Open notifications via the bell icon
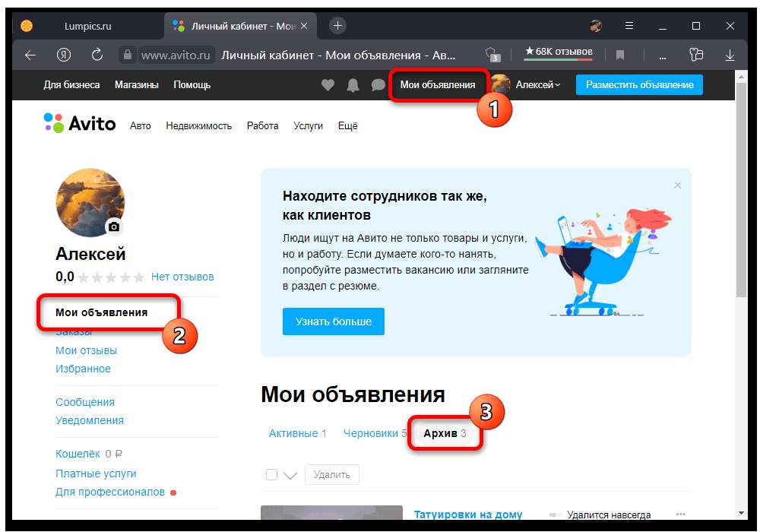The image size is (760, 532). [353, 85]
